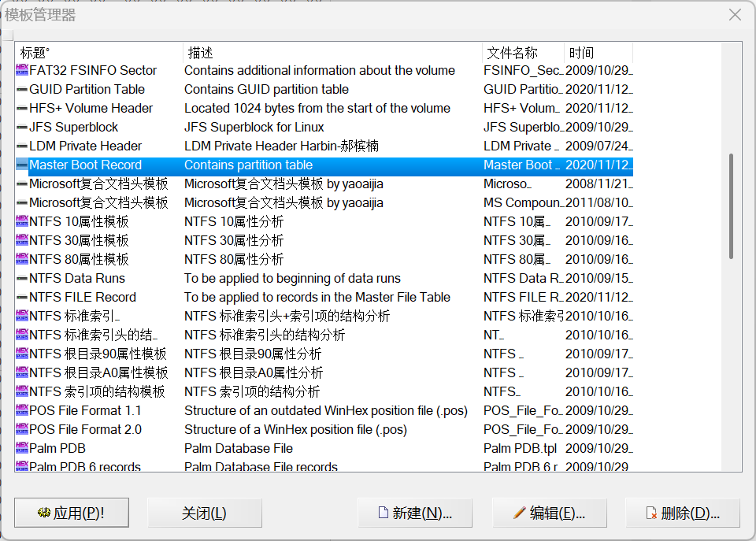Sort the list by 标题 column header

click(98, 53)
